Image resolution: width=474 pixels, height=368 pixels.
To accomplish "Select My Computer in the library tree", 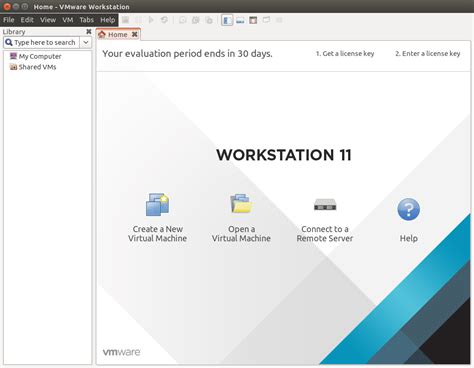I will pyautogui.click(x=40, y=56).
